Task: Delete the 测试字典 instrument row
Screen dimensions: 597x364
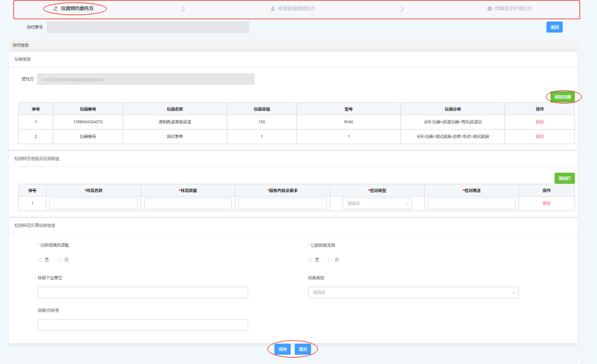Action: [x=539, y=137]
